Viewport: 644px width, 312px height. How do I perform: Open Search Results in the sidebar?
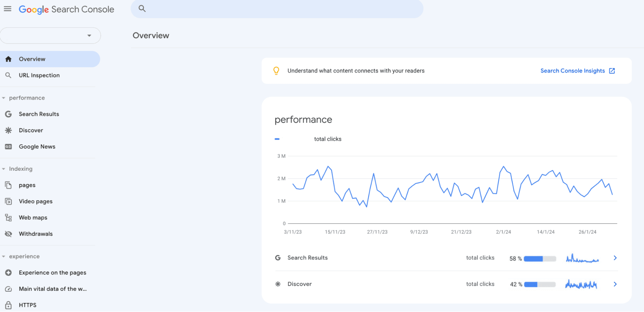39,114
